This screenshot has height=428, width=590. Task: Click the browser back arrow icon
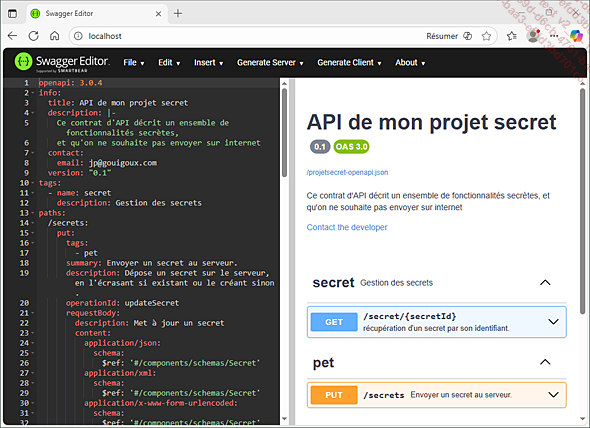(x=12, y=36)
